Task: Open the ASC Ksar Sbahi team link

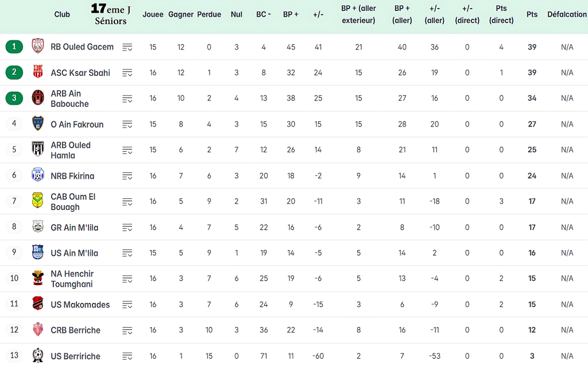Action: (80, 73)
